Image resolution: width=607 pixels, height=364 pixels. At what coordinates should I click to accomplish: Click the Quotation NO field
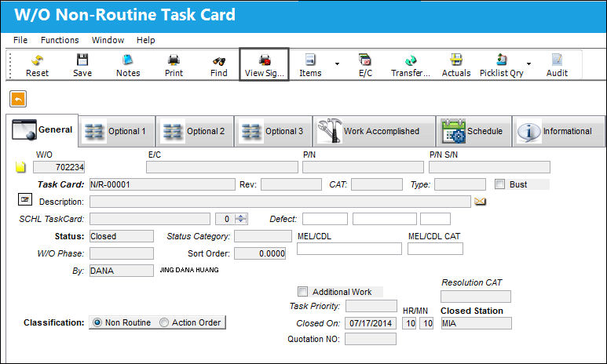point(371,339)
